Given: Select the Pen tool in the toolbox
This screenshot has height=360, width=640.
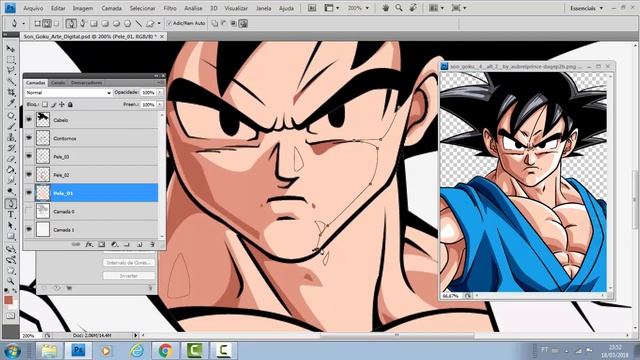Looking at the screenshot, I should (x=11, y=203).
